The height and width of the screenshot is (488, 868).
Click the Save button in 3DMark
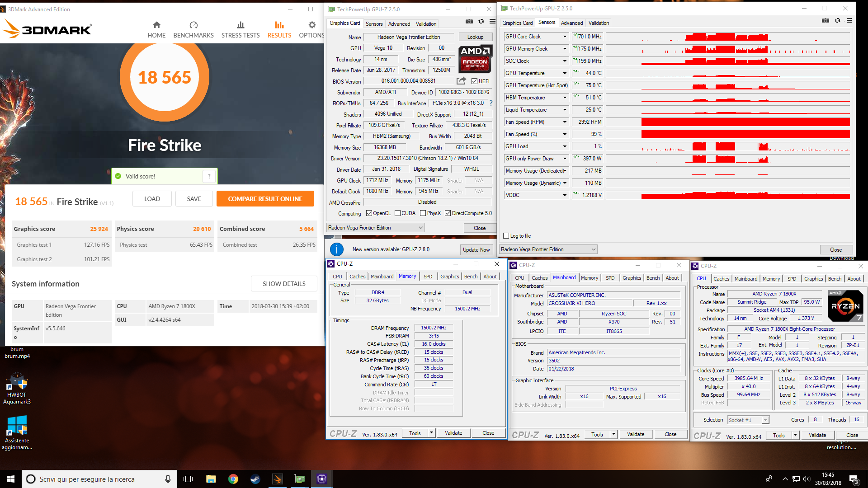[194, 199]
